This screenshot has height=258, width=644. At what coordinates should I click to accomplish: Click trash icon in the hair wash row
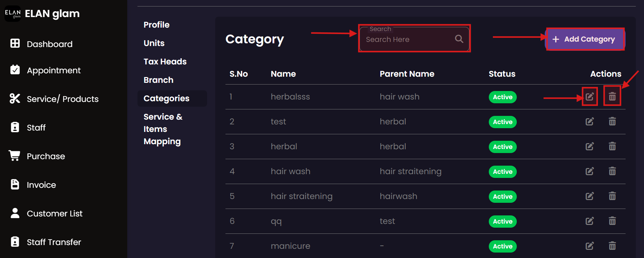612,171
